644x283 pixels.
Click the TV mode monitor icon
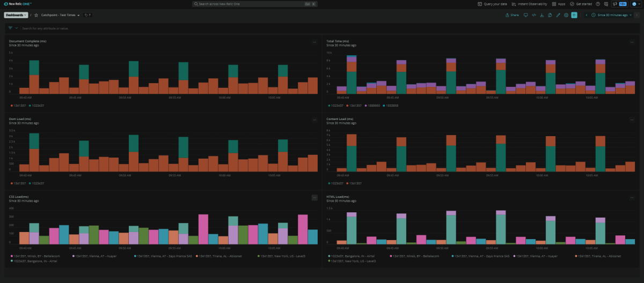click(525, 15)
